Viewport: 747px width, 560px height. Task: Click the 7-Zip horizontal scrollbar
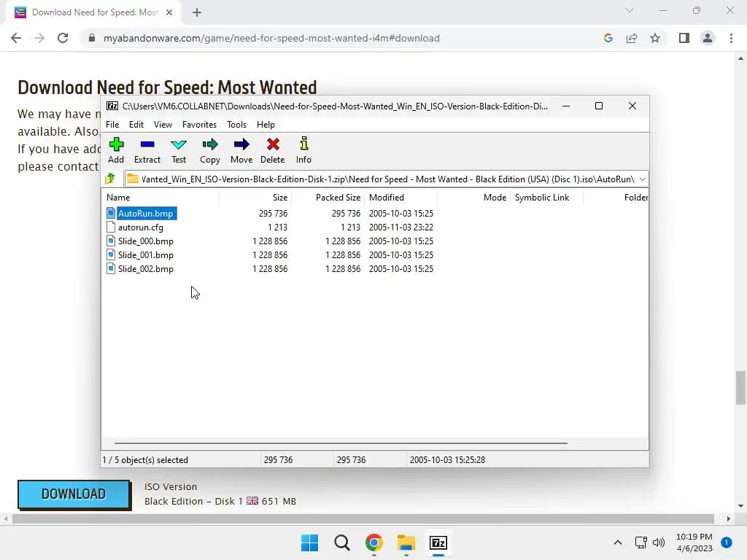pos(341,443)
